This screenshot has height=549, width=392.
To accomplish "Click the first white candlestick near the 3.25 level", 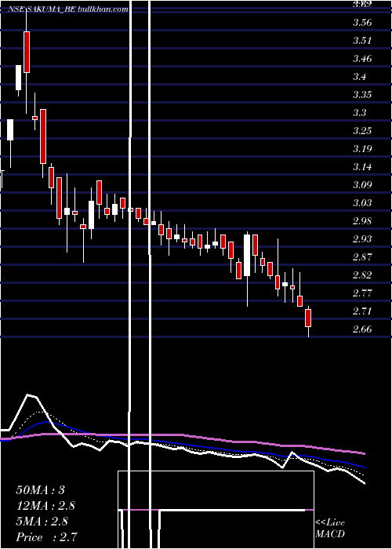I will click(x=10, y=129).
